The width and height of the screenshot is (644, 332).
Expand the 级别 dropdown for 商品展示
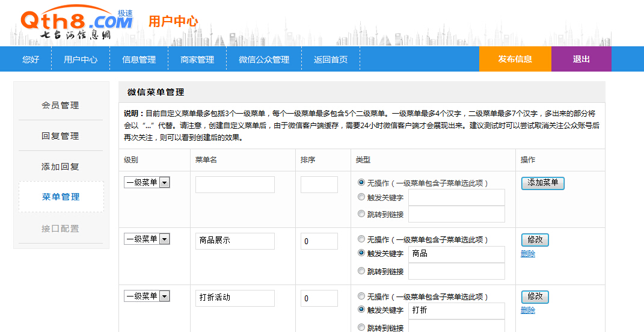(x=147, y=239)
